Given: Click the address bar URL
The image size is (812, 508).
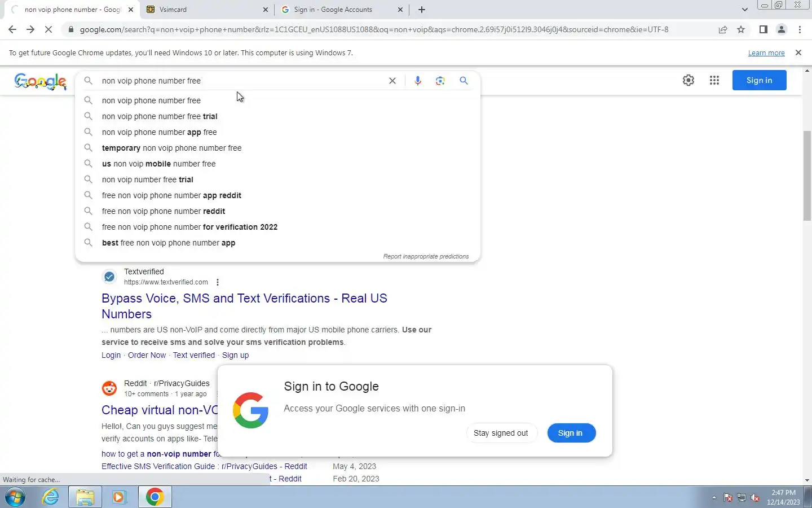Looking at the screenshot, I should [374, 29].
